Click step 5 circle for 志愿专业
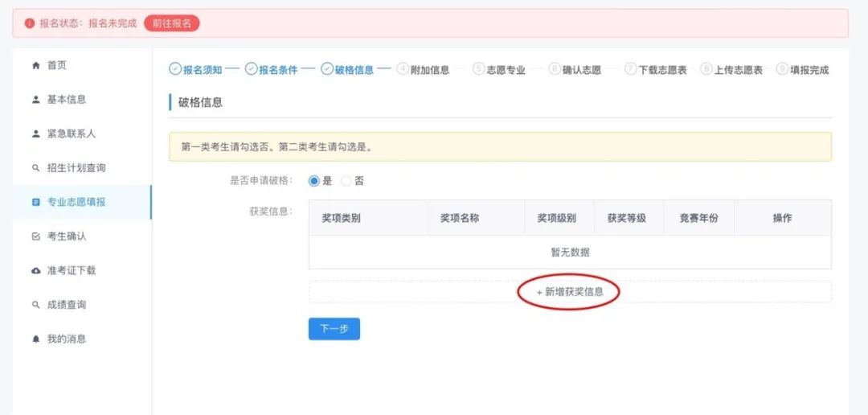 point(479,68)
